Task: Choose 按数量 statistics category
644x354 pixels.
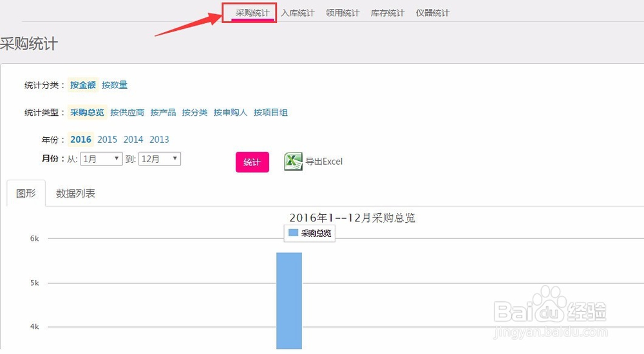Action: 115,85
